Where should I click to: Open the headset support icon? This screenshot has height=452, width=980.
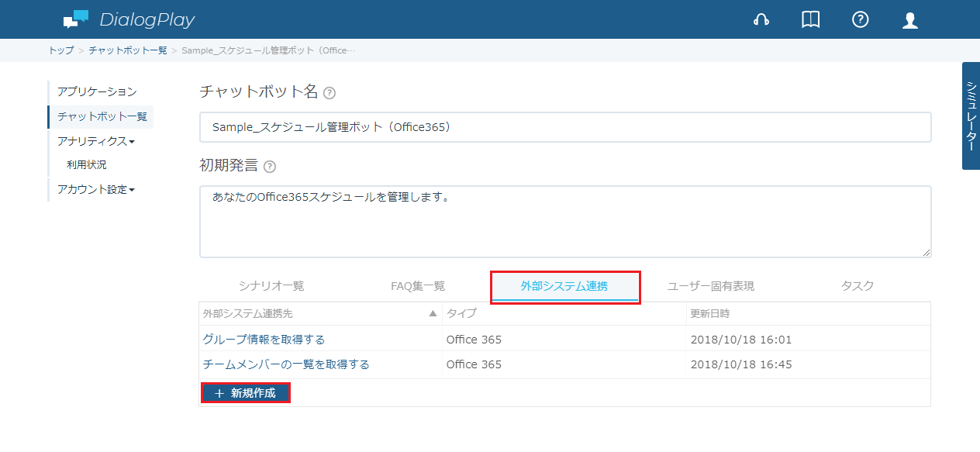tap(761, 20)
